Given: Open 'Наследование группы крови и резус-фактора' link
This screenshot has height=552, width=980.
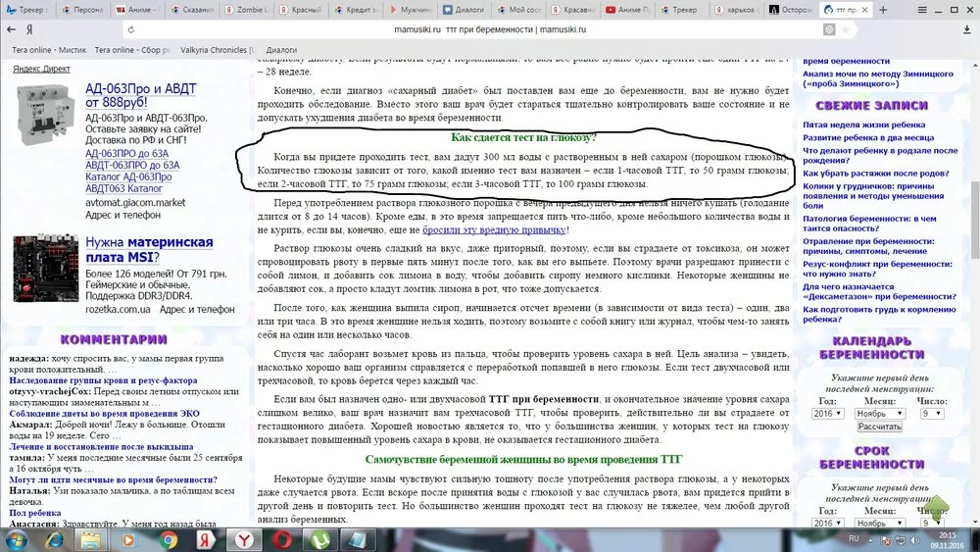Looking at the screenshot, I should (x=103, y=380).
